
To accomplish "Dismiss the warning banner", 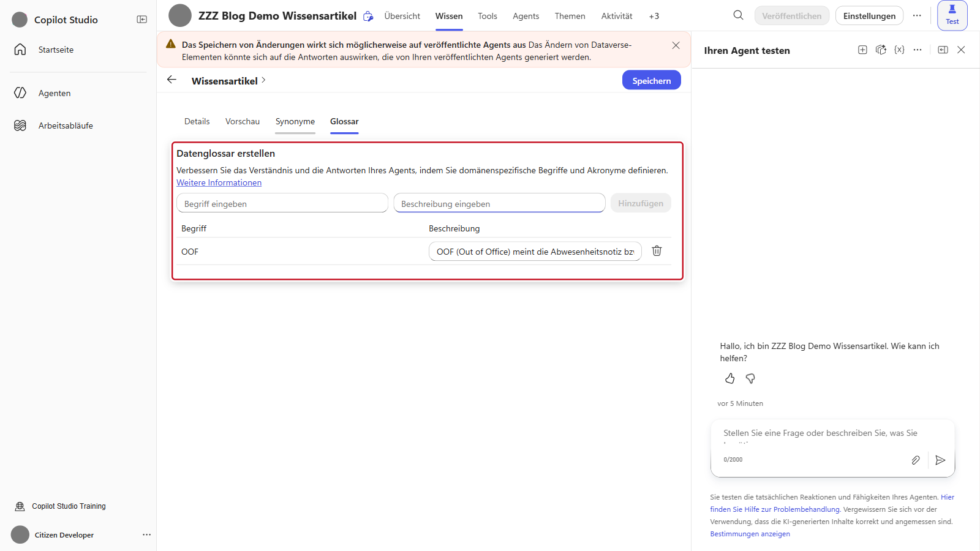I will click(676, 45).
